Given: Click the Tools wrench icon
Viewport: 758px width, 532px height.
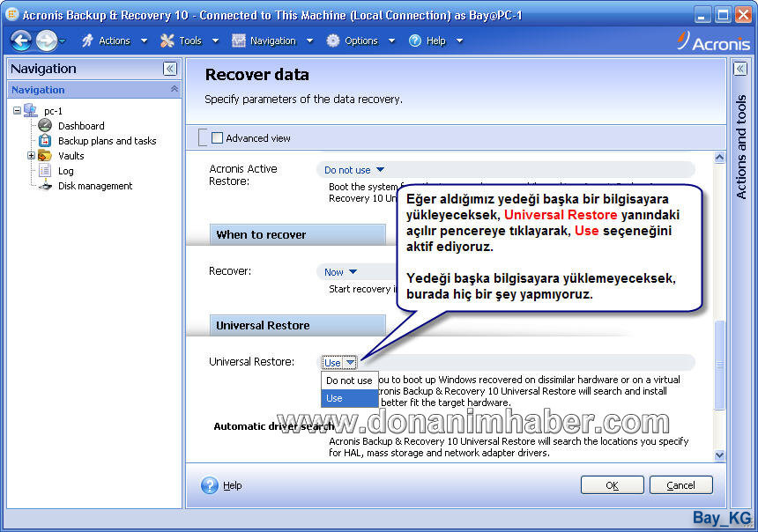Looking at the screenshot, I should point(167,41).
